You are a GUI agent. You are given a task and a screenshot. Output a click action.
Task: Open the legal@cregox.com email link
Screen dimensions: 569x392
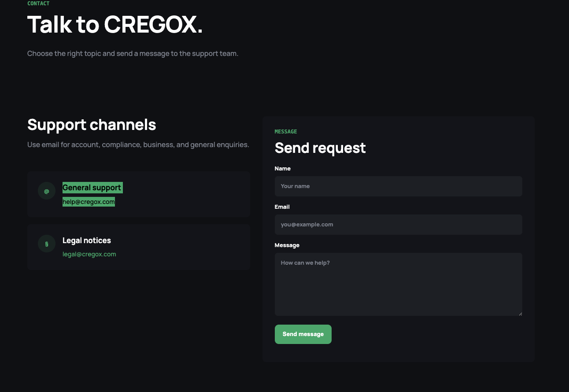(x=89, y=254)
